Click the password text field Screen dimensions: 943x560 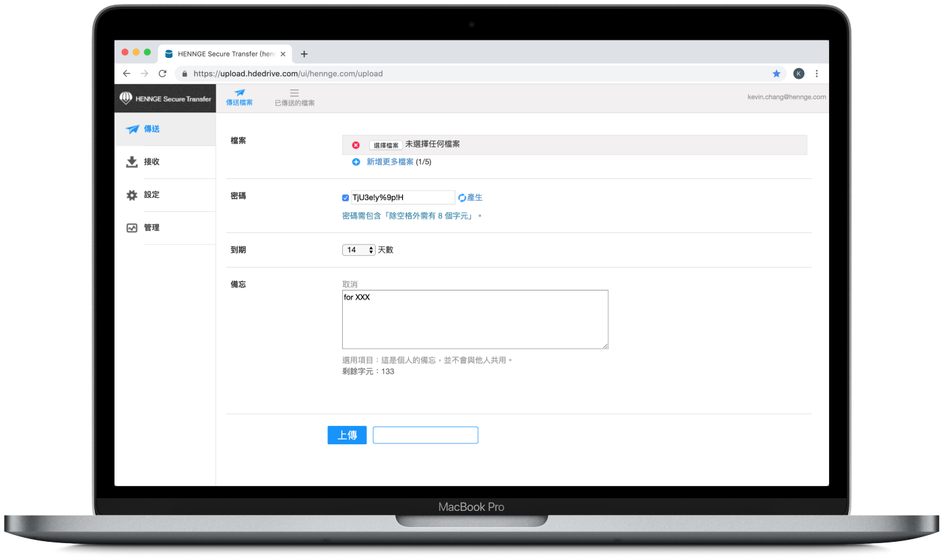(x=403, y=198)
